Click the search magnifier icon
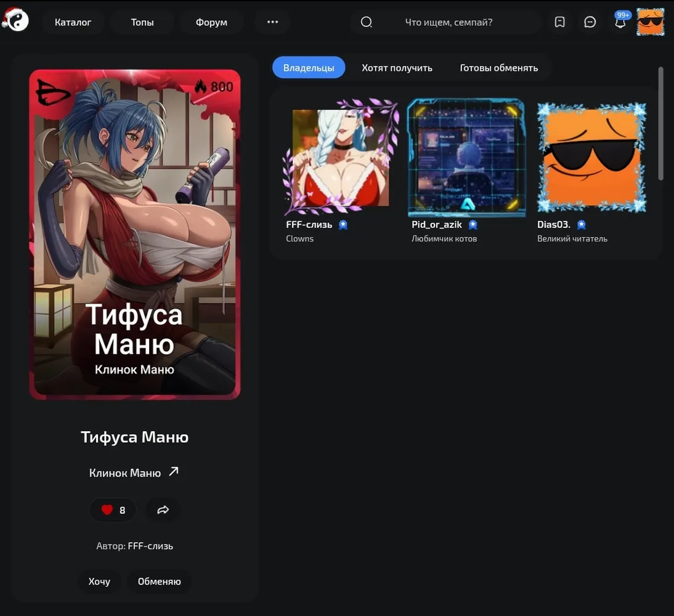Image resolution: width=674 pixels, height=616 pixels. tap(366, 22)
